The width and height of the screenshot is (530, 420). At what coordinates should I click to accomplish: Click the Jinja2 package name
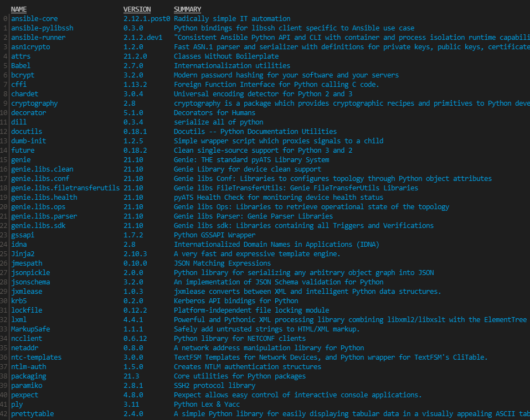(23, 254)
